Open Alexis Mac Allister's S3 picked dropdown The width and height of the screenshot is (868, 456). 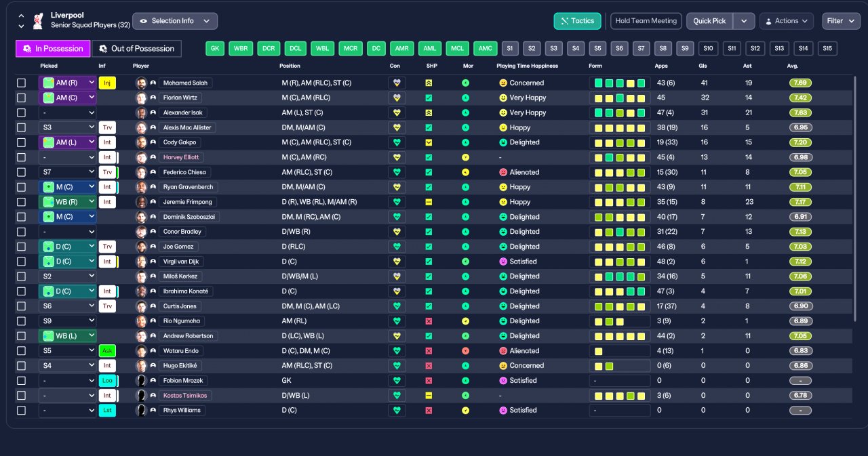pyautogui.click(x=67, y=127)
